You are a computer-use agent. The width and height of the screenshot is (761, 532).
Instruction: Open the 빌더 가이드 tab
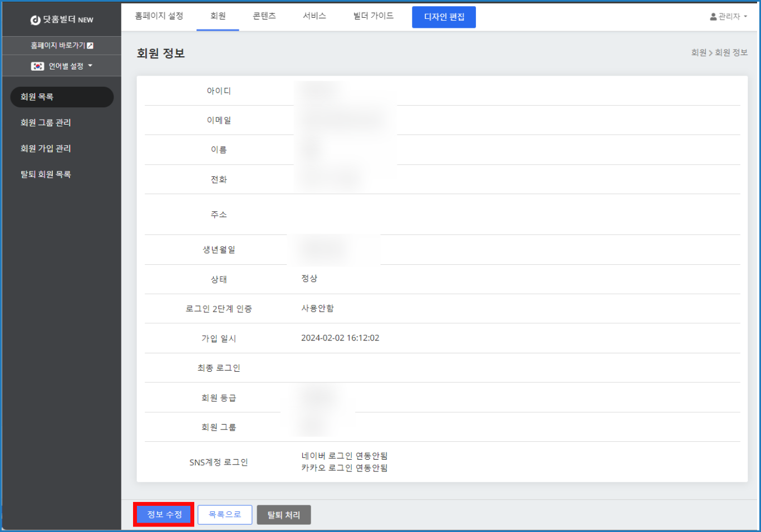(x=373, y=16)
